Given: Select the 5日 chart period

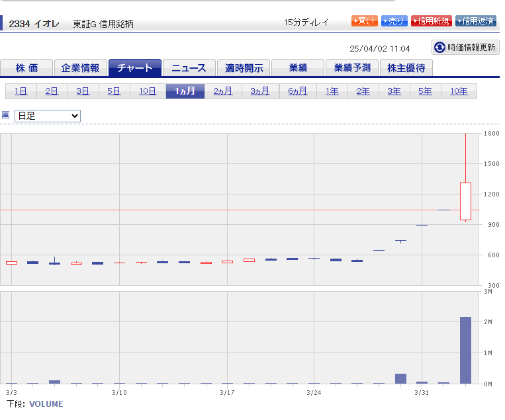Looking at the screenshot, I should (115, 91).
